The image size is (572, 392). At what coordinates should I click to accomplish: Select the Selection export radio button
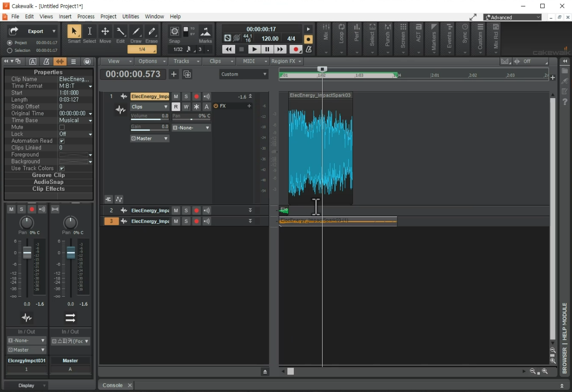click(9, 50)
